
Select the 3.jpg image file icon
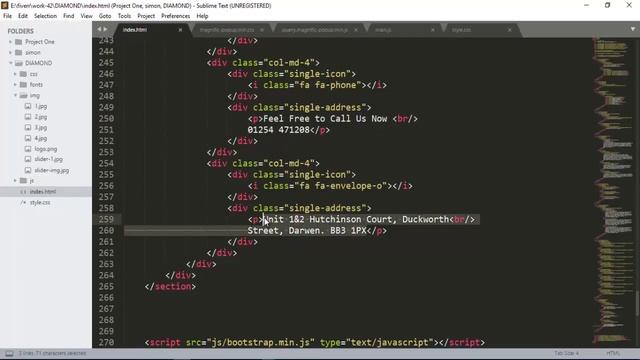coord(28,127)
